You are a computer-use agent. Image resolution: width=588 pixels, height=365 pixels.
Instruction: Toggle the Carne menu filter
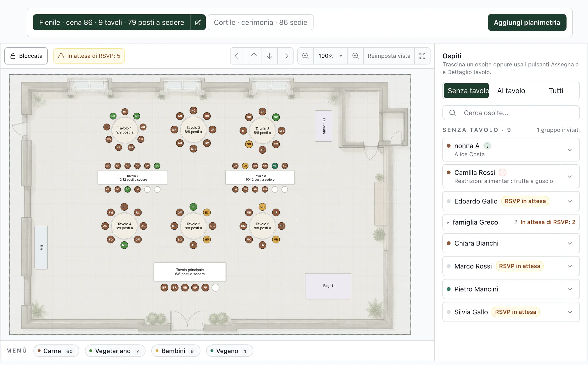[x=56, y=351]
